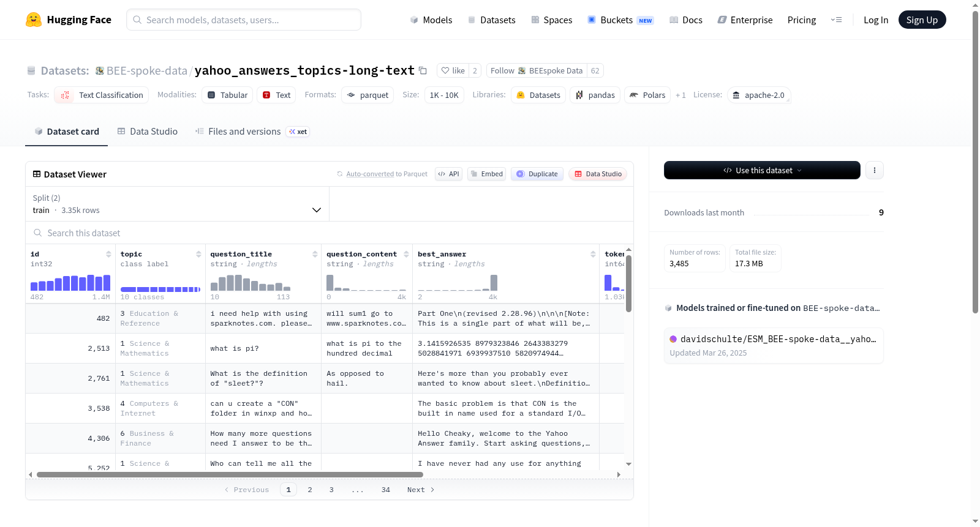Go to page 2 of results
The image size is (980, 527).
(310, 490)
